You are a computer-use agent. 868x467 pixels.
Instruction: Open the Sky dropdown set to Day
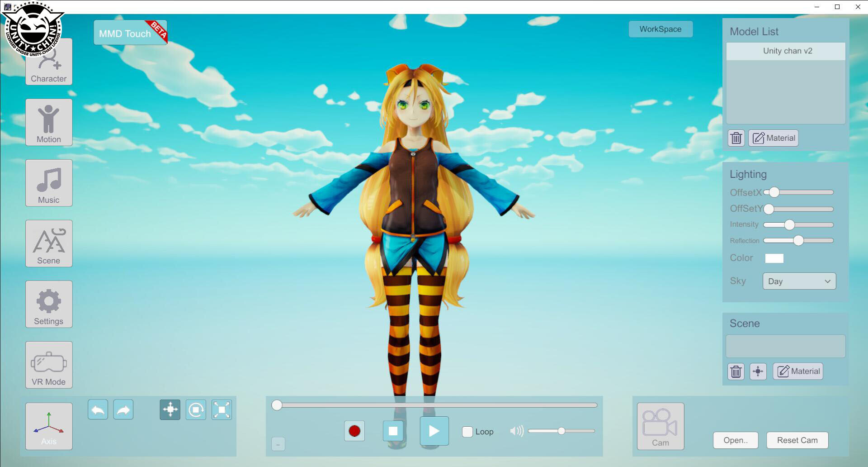tap(799, 281)
